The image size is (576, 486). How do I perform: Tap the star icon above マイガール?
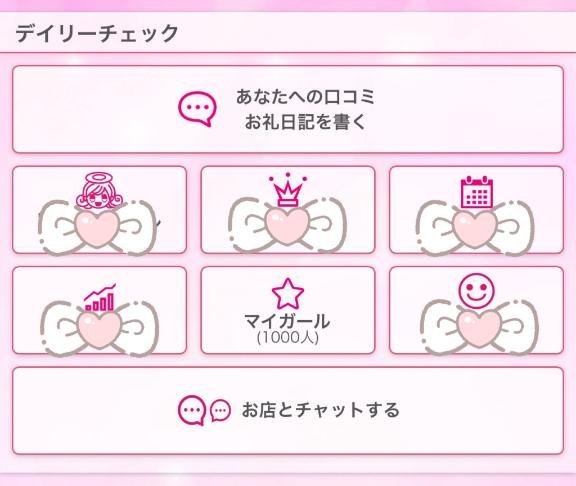(288, 294)
